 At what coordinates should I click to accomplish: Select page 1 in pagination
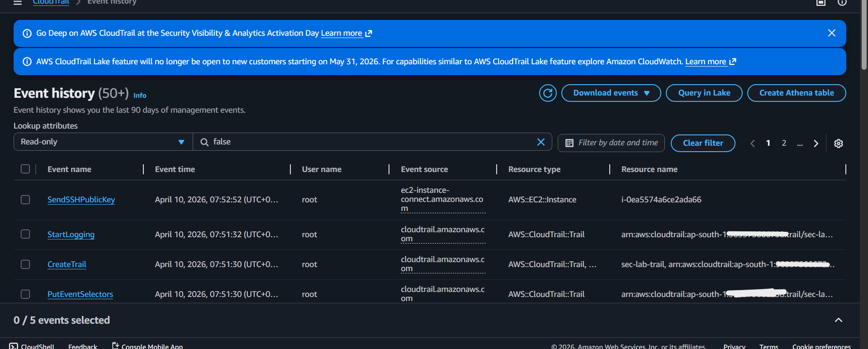pyautogui.click(x=768, y=143)
